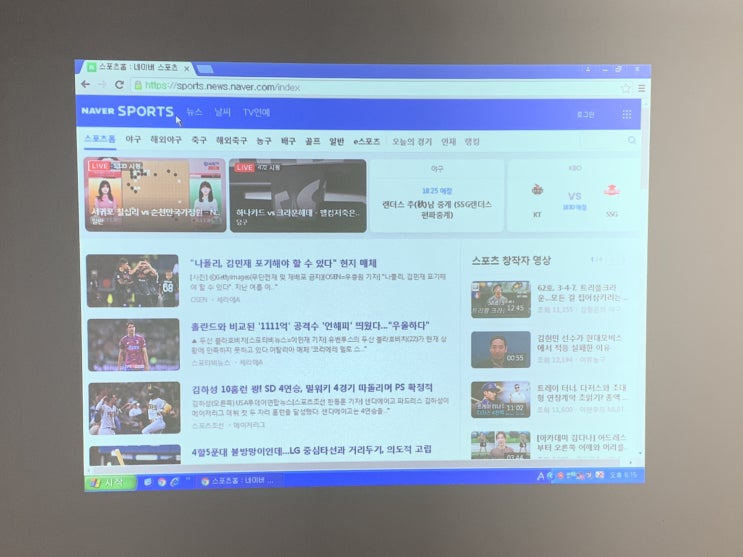Open the 홀란드와 비교된 1111억 article headline
The height and width of the screenshot is (557, 743).
310,326
